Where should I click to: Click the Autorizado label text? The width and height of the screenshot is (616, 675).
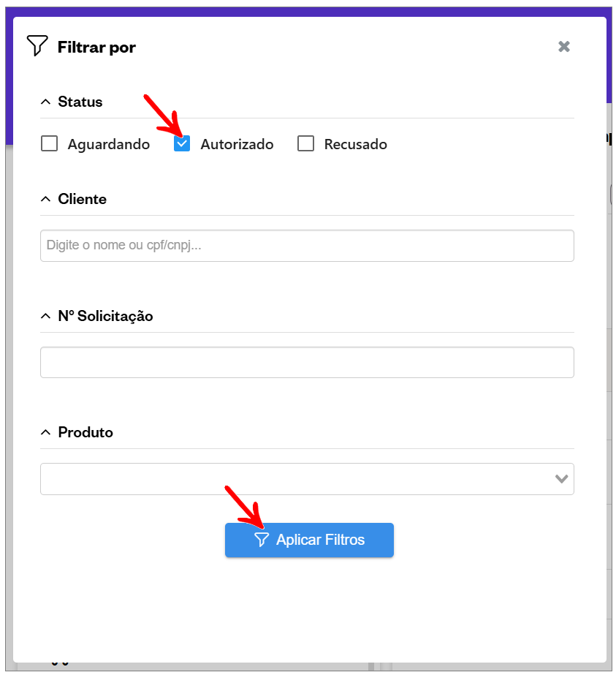pos(237,144)
